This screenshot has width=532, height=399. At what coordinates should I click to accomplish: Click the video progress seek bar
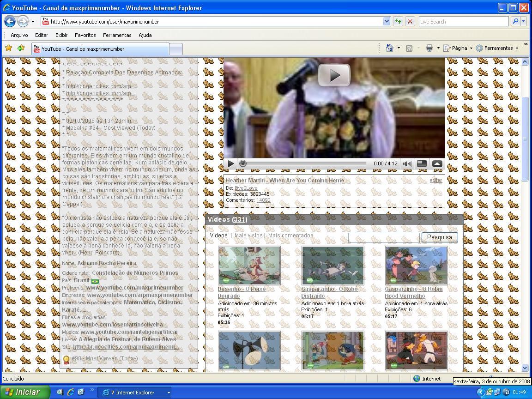[x=303, y=163]
